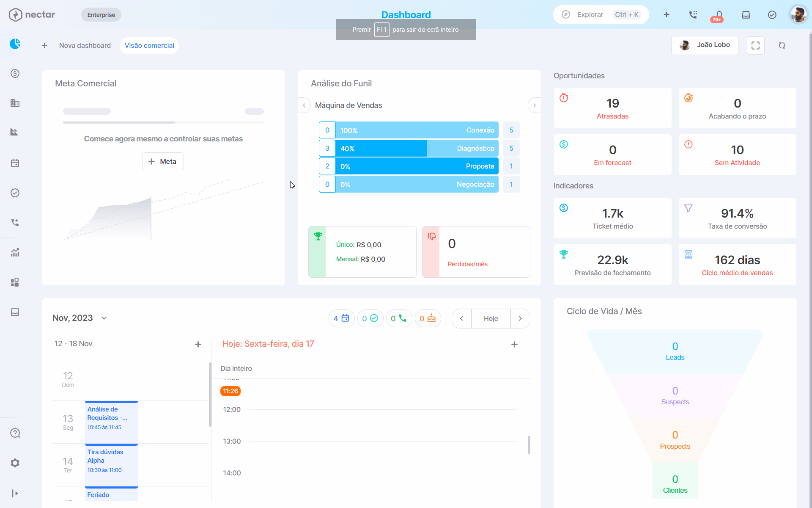Open the Explorar search box
The image size is (812, 508).
tap(601, 15)
